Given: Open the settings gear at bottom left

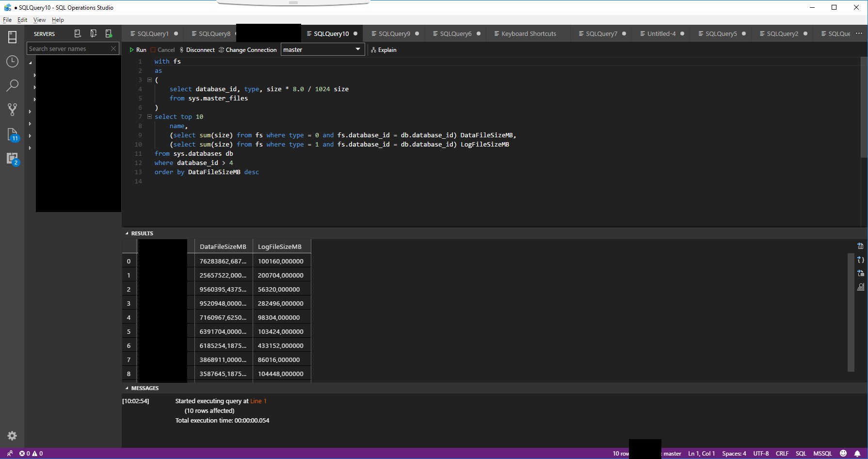Looking at the screenshot, I should coord(12,436).
